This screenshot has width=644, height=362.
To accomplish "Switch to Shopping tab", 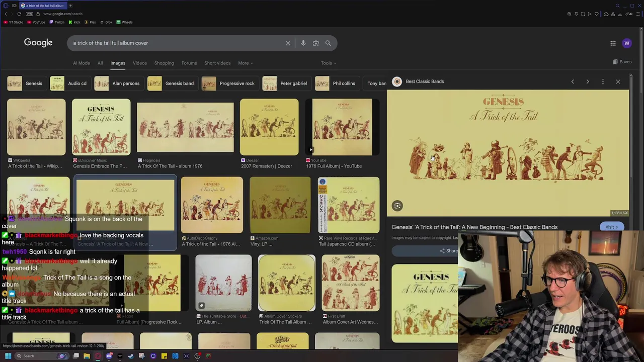I will coord(164,63).
